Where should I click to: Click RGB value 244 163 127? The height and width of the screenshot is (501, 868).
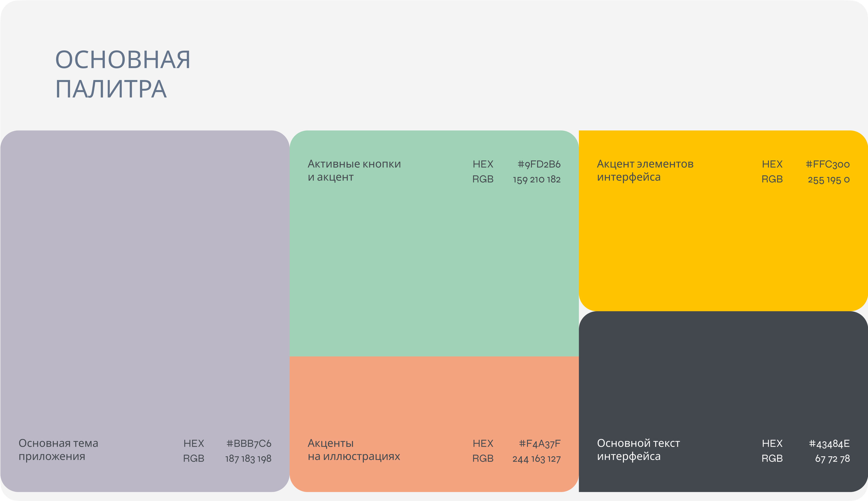[536, 459]
